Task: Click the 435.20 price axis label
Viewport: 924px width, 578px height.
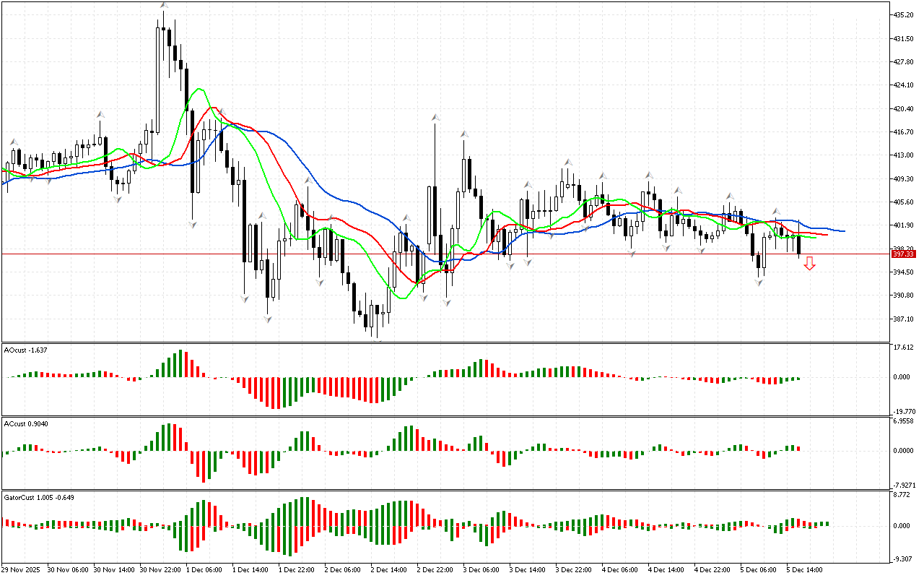Action: click(x=904, y=14)
